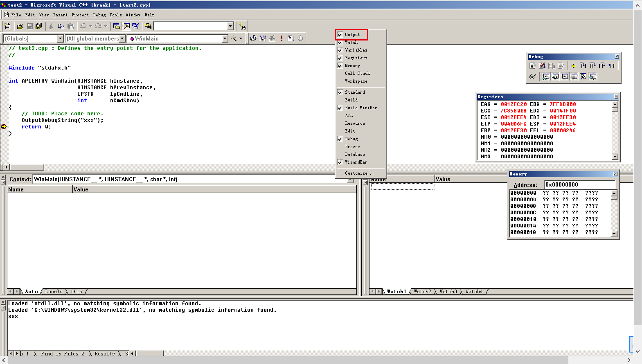Toggle the Disassembly icon in Debug toolbar
Image resolution: width=642 pixels, height=364 pixels.
click(x=592, y=76)
